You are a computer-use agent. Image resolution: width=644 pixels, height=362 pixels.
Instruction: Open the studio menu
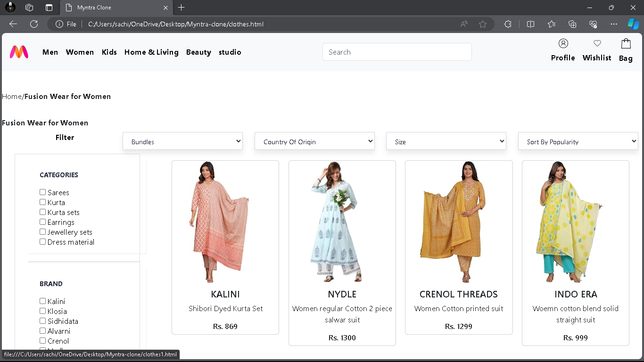[x=230, y=52]
